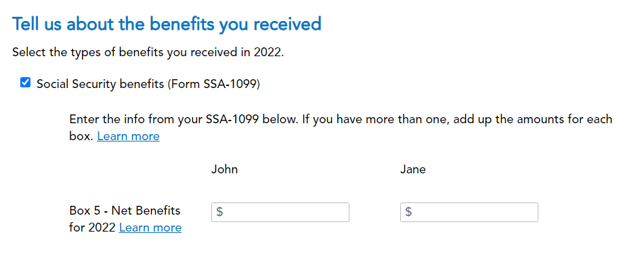Click the dollar sign in John's field
Image resolution: width=644 pixels, height=260 pixels.
pos(219,212)
